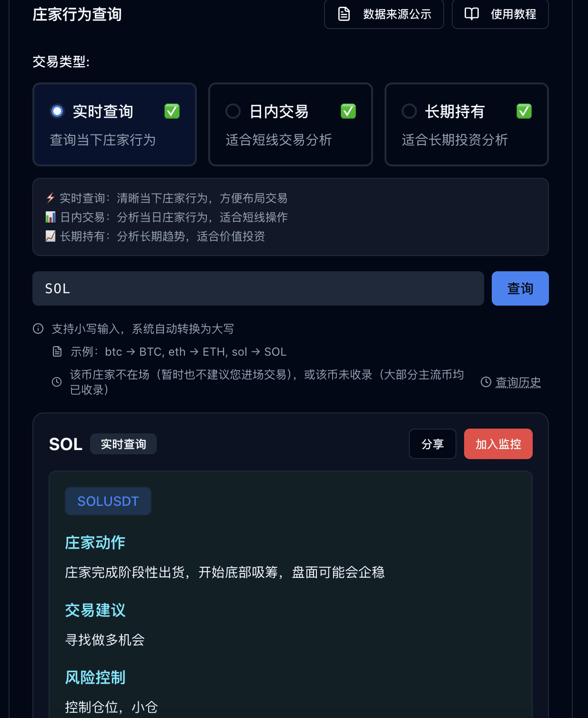
Task: Open the 数据来源公示 page
Action: 384,14
